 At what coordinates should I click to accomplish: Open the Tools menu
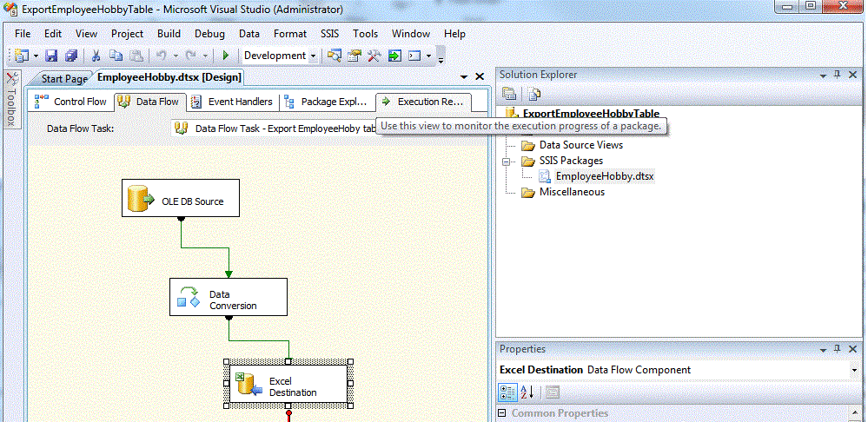pyautogui.click(x=365, y=34)
